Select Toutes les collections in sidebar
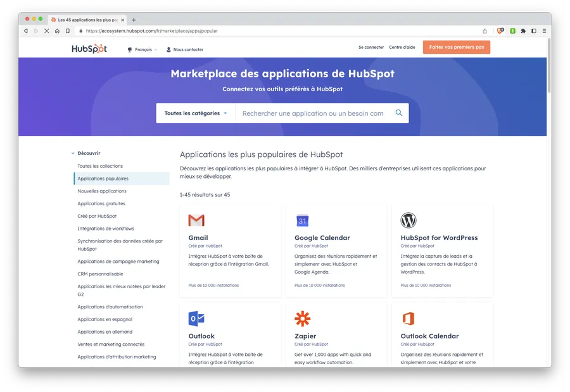This screenshot has height=392, width=570. 100,166
